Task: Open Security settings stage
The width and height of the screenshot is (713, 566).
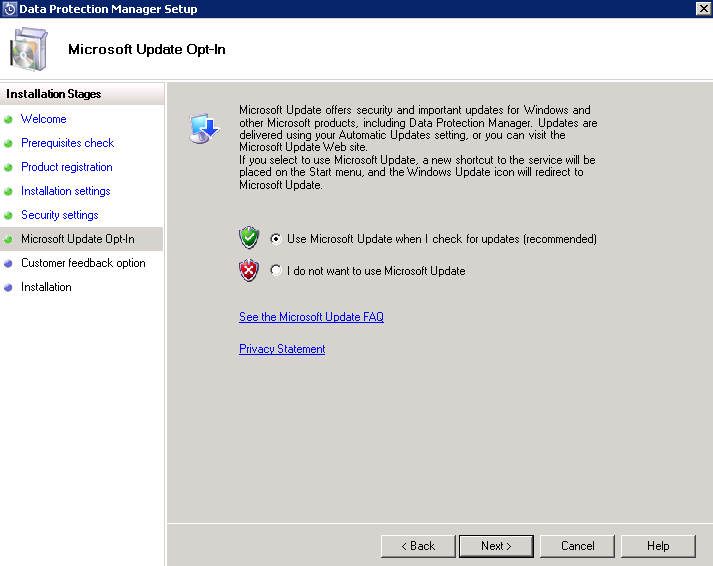Action: (x=59, y=215)
